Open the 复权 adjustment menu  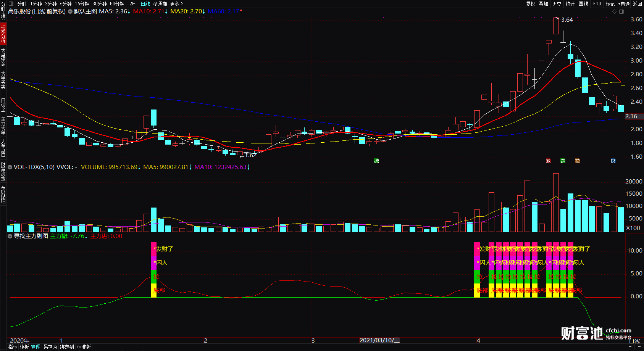pyautogui.click(x=530, y=3)
